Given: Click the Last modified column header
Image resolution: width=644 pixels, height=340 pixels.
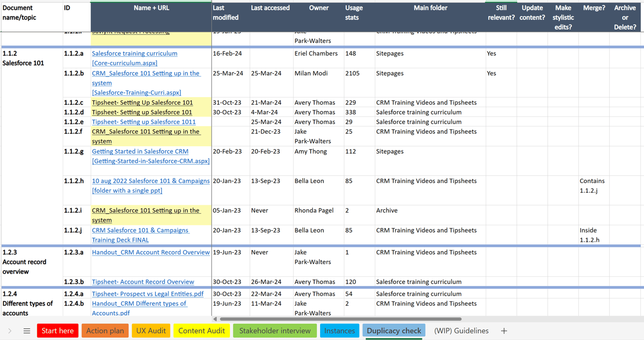Looking at the screenshot, I should (x=231, y=17).
